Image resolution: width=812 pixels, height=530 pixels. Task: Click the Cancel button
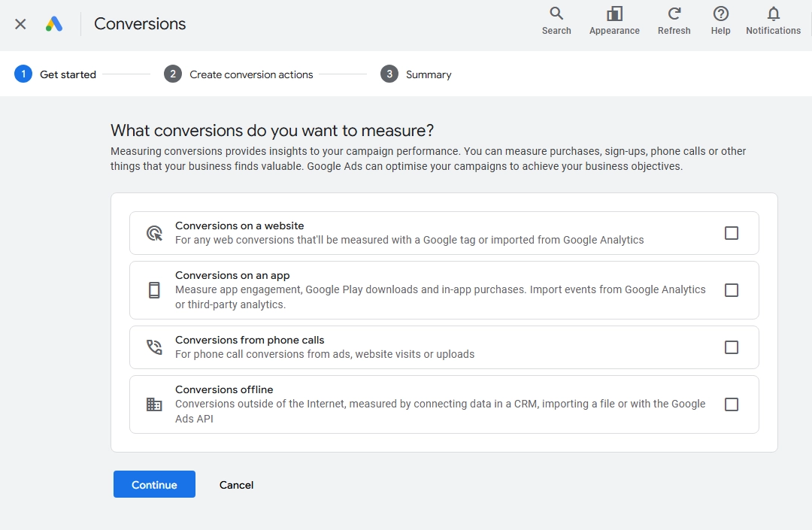click(x=236, y=484)
